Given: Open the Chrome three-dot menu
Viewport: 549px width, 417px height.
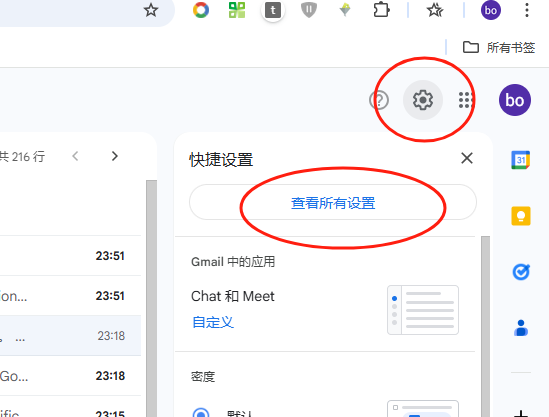Looking at the screenshot, I should (527, 10).
